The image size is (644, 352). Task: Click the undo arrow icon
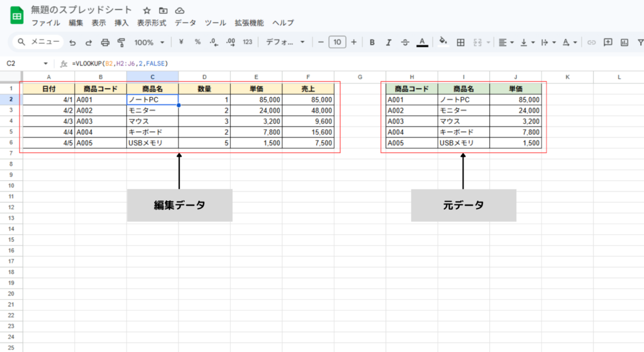(72, 42)
